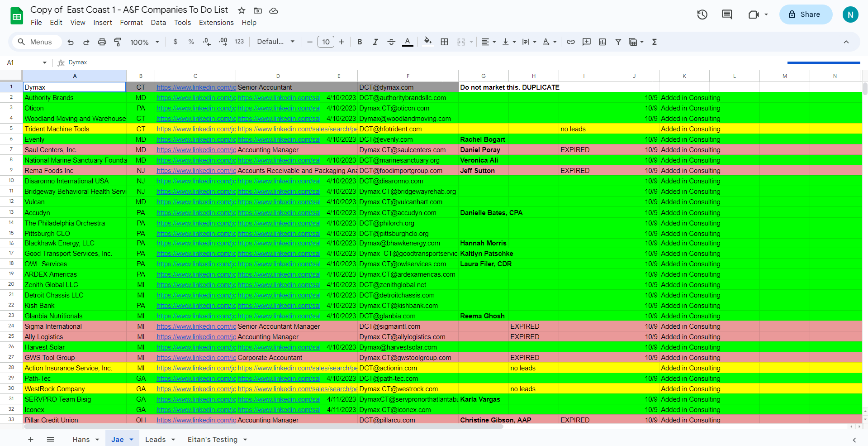Image resolution: width=868 pixels, height=446 pixels.
Task: Add a new sheet with plus button
Action: [31, 440]
